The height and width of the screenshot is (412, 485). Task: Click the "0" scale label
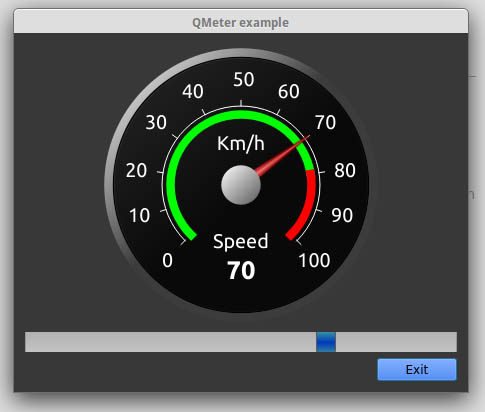(x=168, y=260)
